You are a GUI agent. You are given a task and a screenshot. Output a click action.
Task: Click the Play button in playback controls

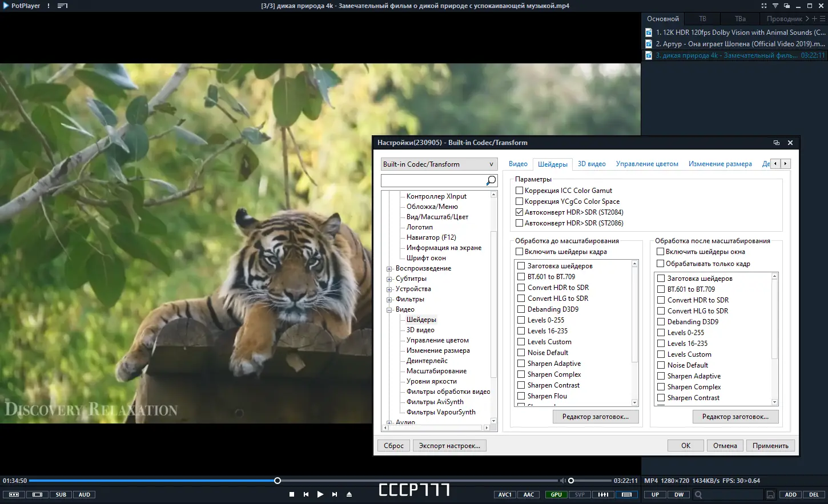(320, 494)
